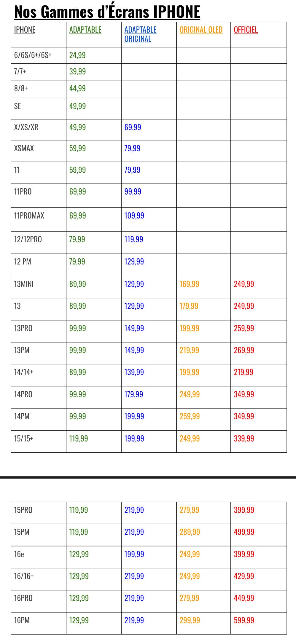Click the 429,99 official price for 16/16+
The image size is (296, 644).
(x=244, y=576)
